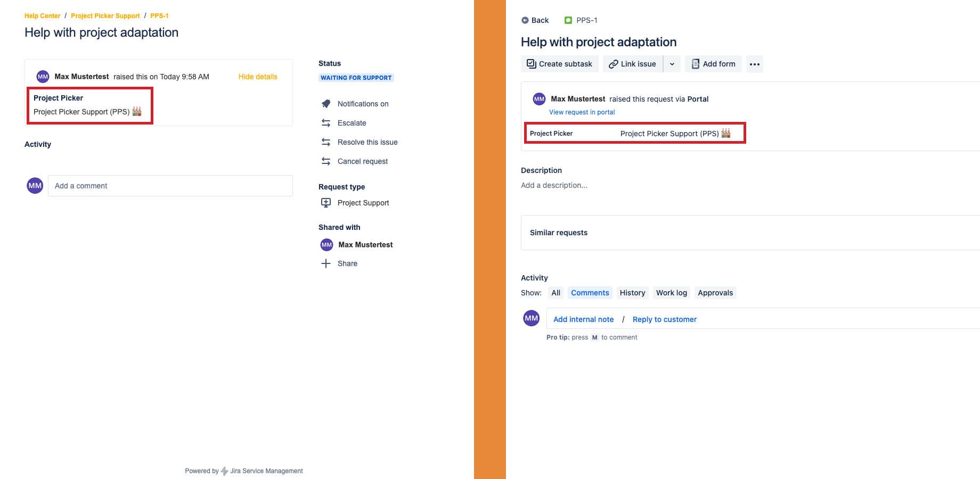980x479 pixels.
Task: Click Project Picker Support (PPS) value in portal view
Action: pyautogui.click(x=87, y=112)
